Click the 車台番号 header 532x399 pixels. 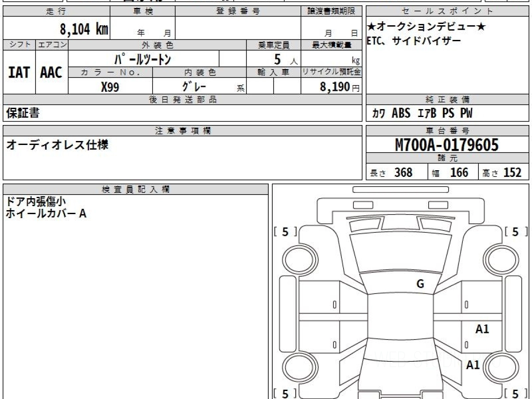click(x=447, y=130)
